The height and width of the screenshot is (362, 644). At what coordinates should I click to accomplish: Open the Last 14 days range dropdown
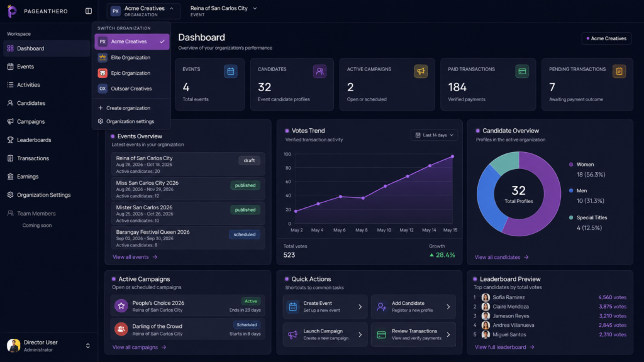[434, 135]
